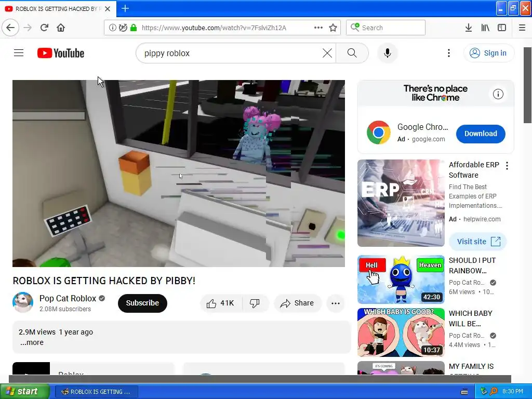Open the Firefox Downloads arrow icon
This screenshot has width=532, height=399.
469,28
